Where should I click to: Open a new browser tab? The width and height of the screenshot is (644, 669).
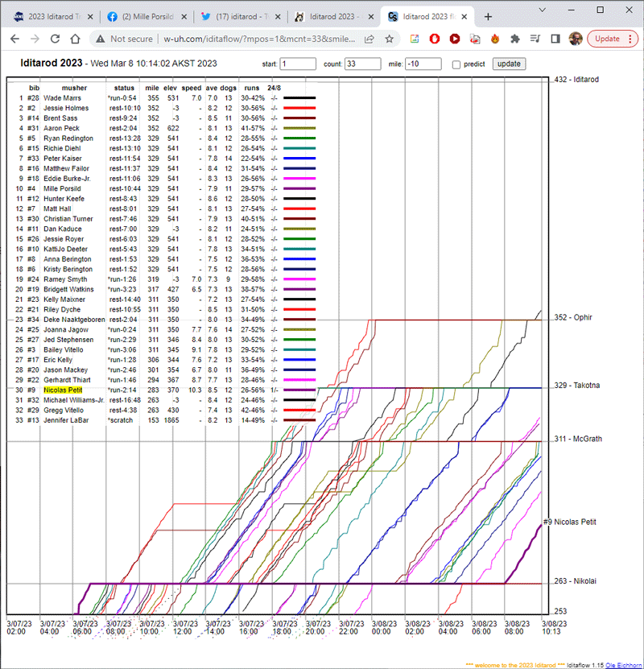[x=489, y=17]
